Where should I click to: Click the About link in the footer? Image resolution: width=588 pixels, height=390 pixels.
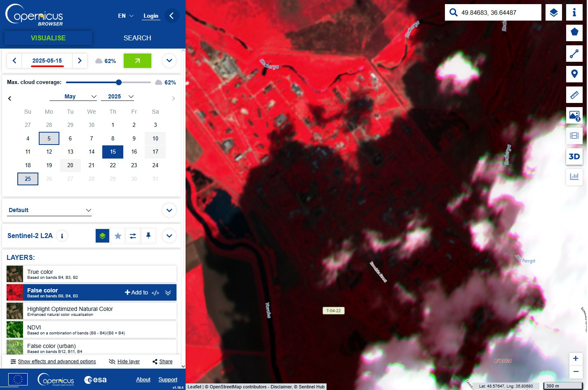coord(143,380)
